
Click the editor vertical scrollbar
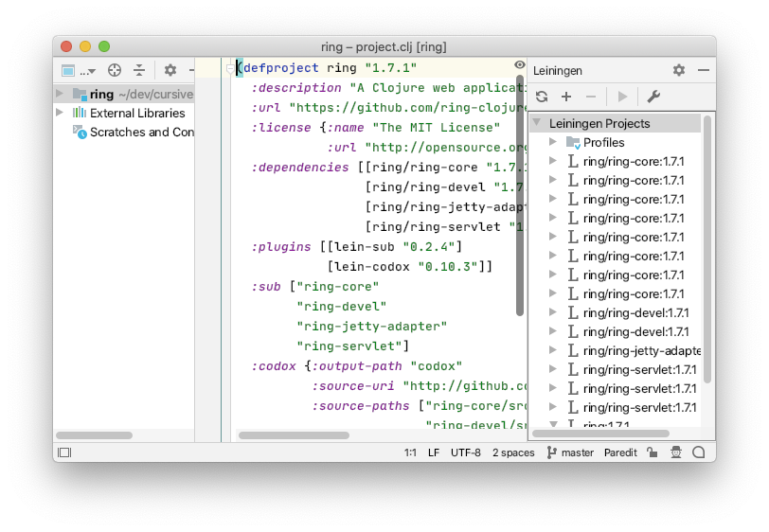[x=520, y=196]
